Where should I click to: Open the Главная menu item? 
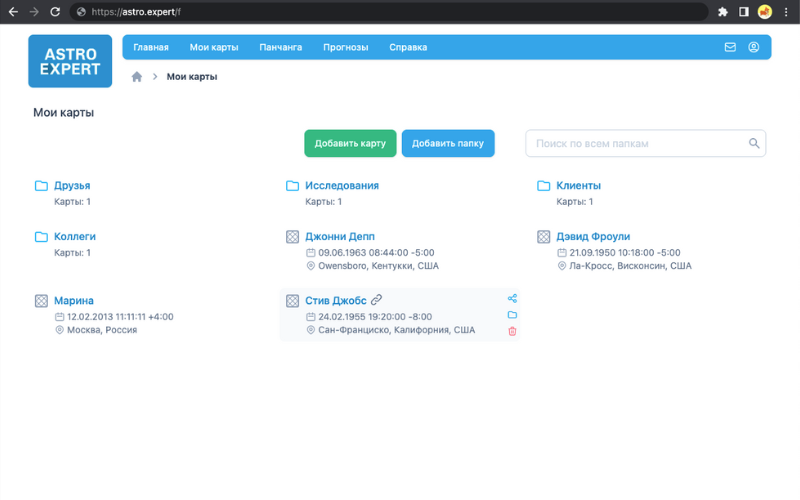(x=151, y=47)
